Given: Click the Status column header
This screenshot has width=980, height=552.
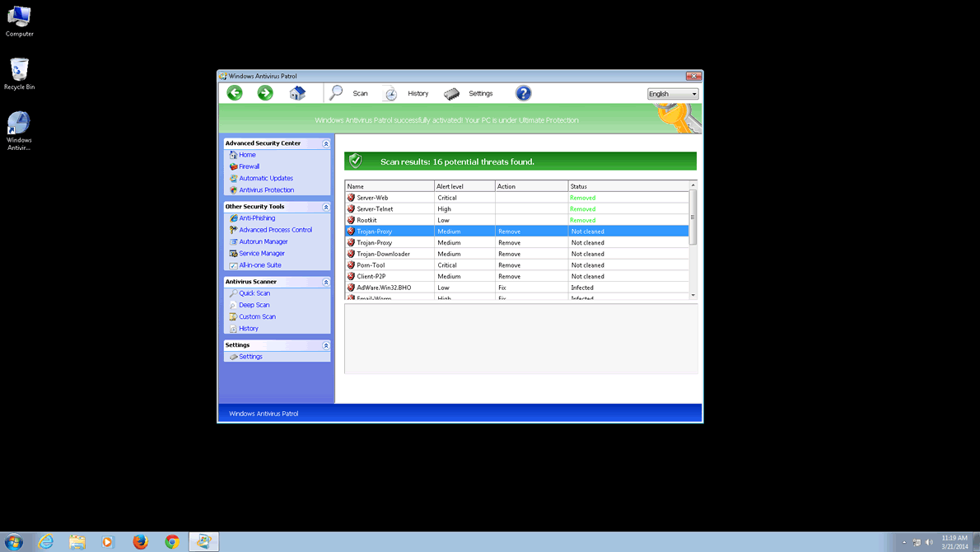Looking at the screenshot, I should pos(628,186).
